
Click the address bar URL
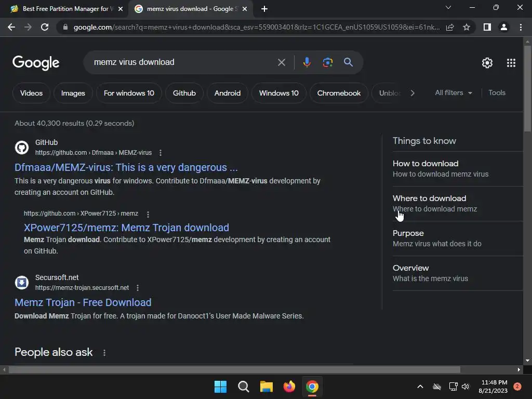(257, 27)
